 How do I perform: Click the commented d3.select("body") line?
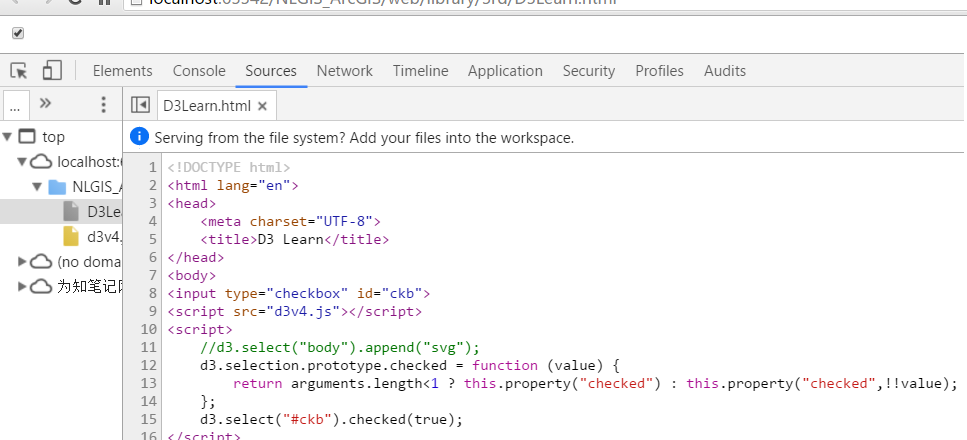pyautogui.click(x=340, y=347)
